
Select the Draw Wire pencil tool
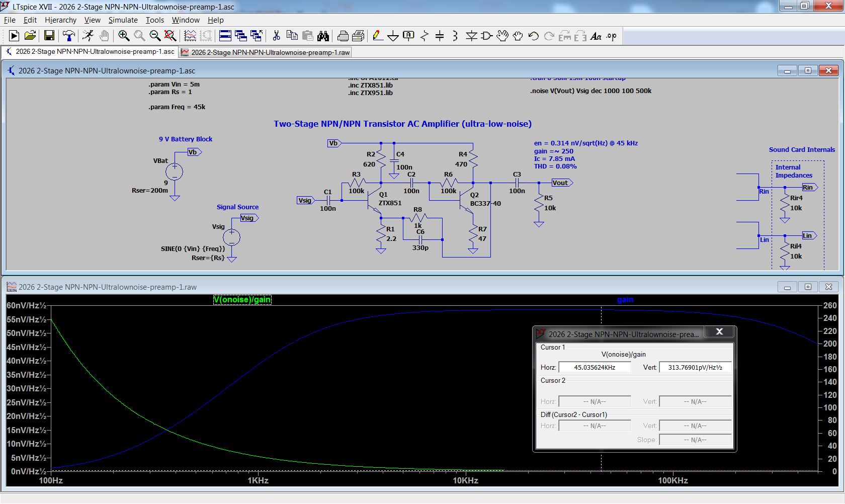coord(377,36)
